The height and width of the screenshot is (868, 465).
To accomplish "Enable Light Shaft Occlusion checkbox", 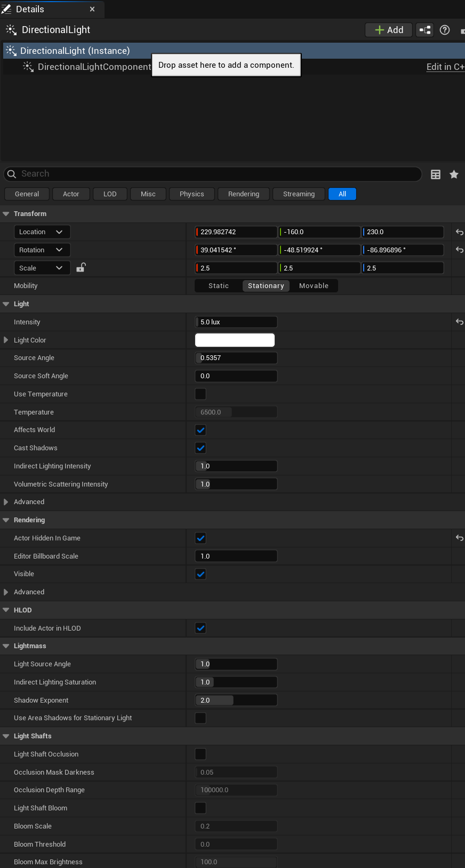I will pyautogui.click(x=201, y=754).
